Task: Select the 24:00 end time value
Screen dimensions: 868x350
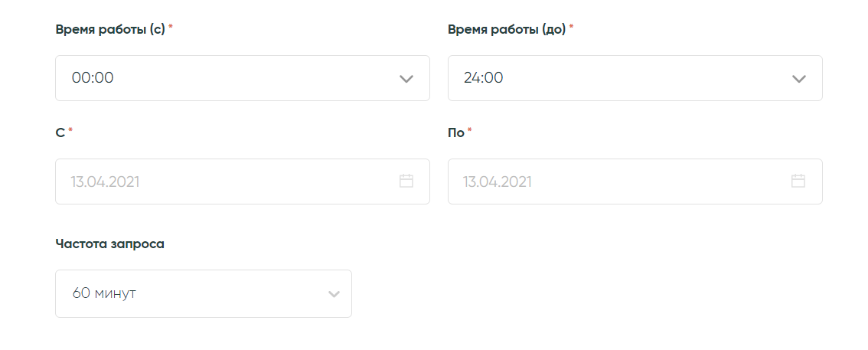Action: click(x=484, y=78)
